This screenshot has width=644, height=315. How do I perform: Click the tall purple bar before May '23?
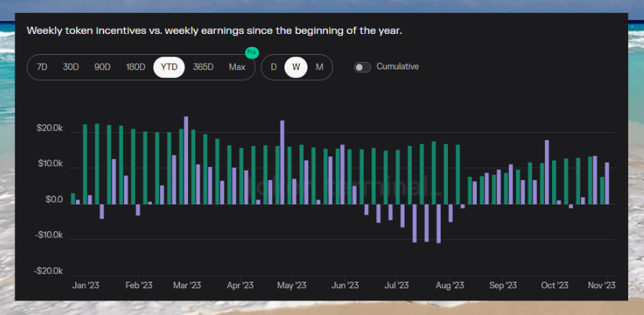282,162
